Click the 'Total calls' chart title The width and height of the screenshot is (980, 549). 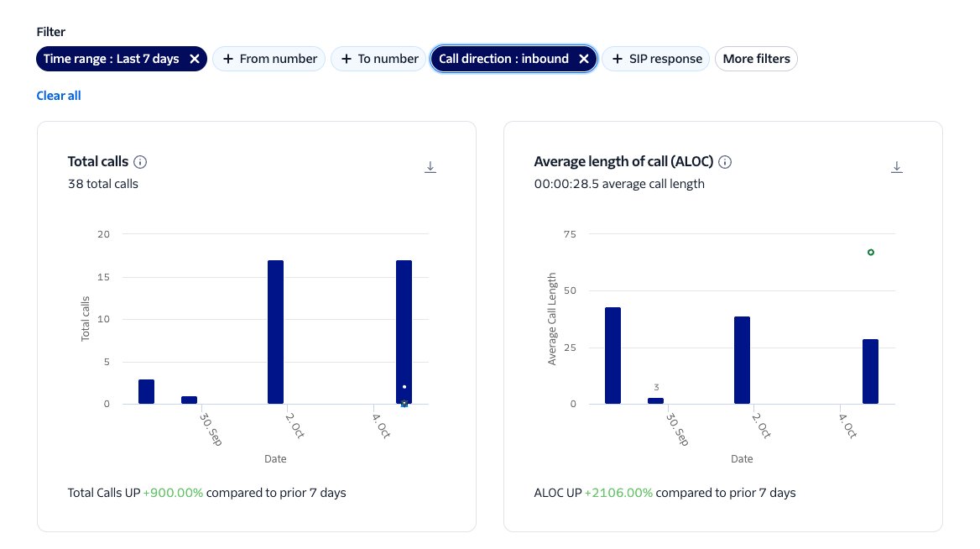pyautogui.click(x=98, y=161)
